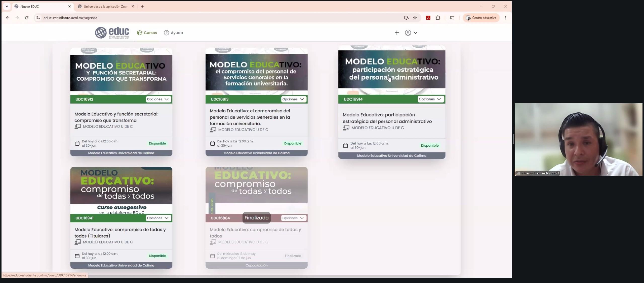Image resolution: width=644 pixels, height=283 pixels.
Task: Close the Nuevo EDUC tab
Action: pyautogui.click(x=70, y=7)
